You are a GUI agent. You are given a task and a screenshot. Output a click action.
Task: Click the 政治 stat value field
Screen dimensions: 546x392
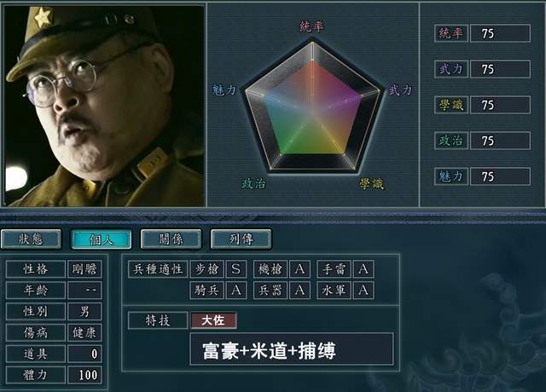500,141
